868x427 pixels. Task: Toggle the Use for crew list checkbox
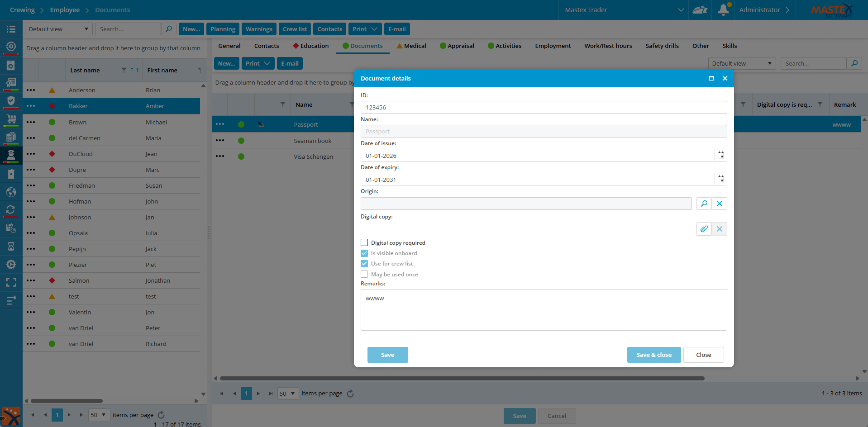(364, 264)
